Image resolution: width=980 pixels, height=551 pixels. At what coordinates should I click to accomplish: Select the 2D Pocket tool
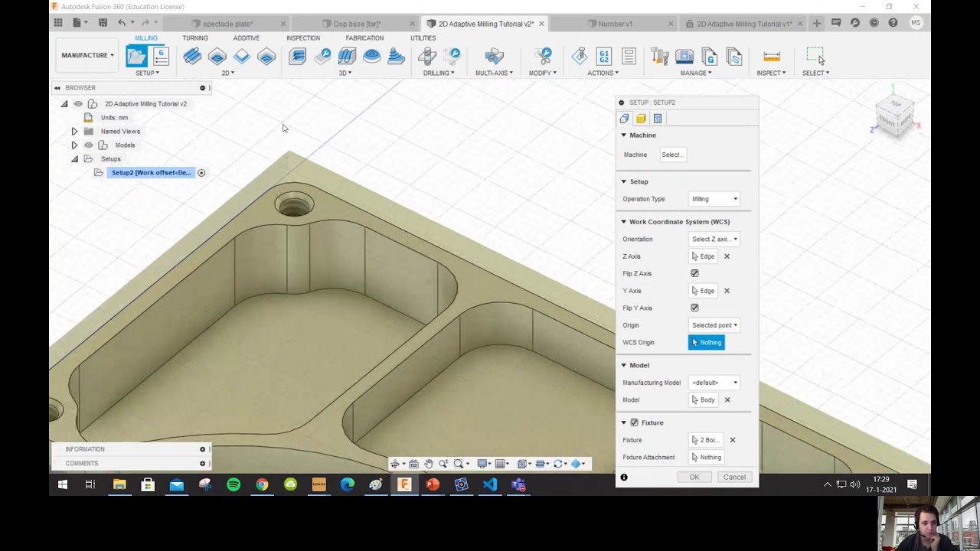[217, 56]
